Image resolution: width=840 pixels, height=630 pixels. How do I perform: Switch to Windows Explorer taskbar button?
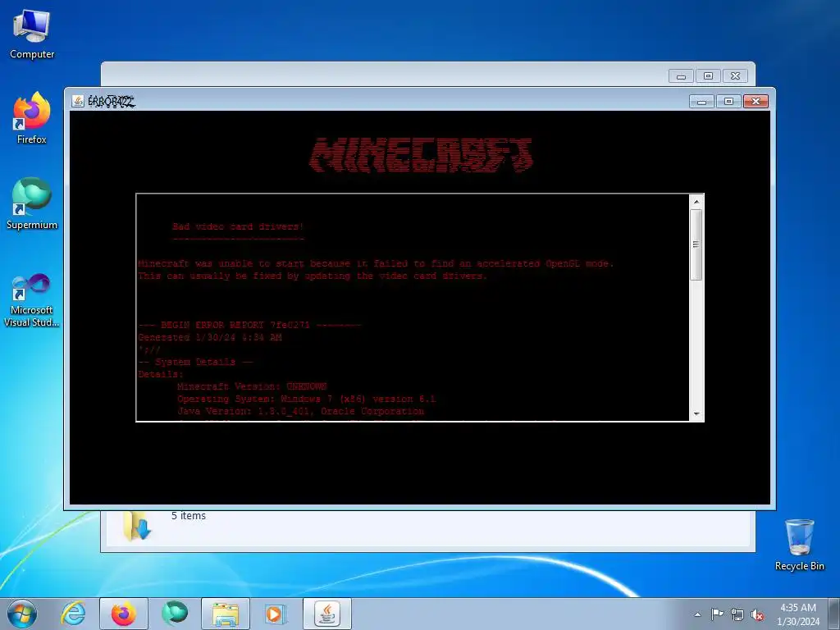pyautogui.click(x=226, y=614)
